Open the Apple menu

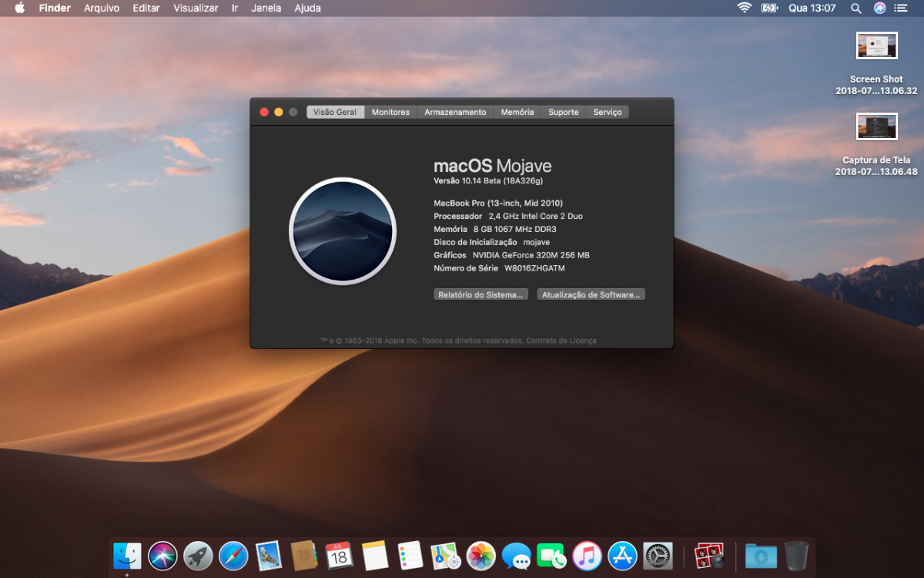(20, 8)
